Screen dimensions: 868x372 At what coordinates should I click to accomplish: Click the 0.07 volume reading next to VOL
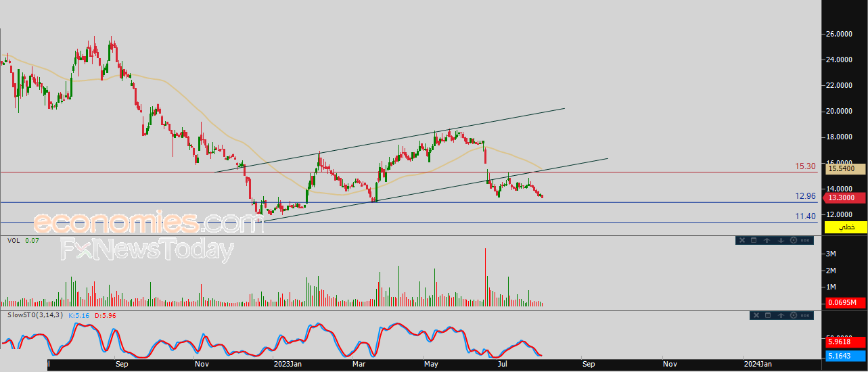[x=32, y=240]
